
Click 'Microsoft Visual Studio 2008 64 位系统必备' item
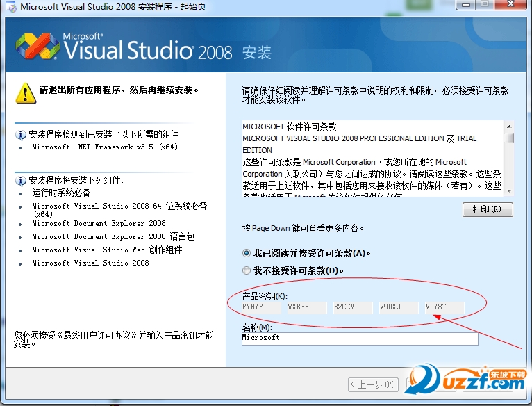click(119, 210)
